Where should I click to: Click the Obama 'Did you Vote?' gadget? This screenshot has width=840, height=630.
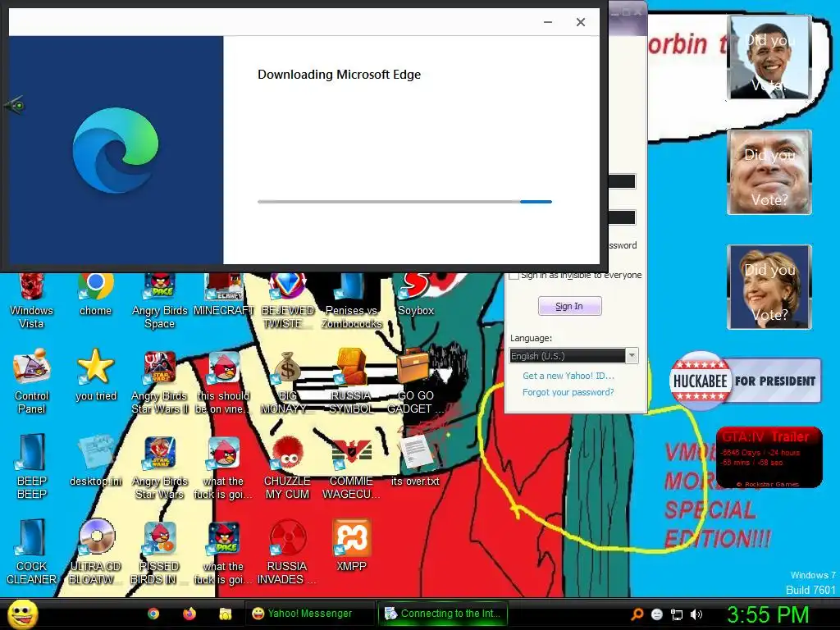(769, 57)
